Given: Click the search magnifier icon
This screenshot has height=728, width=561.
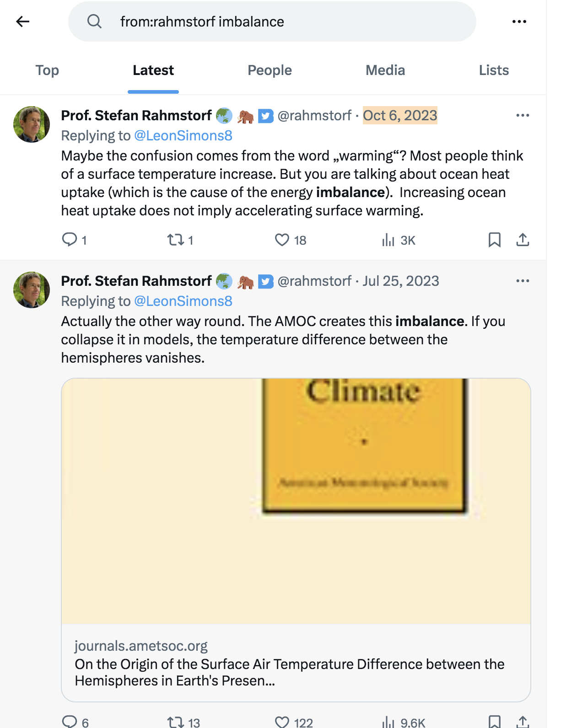Looking at the screenshot, I should (x=94, y=21).
